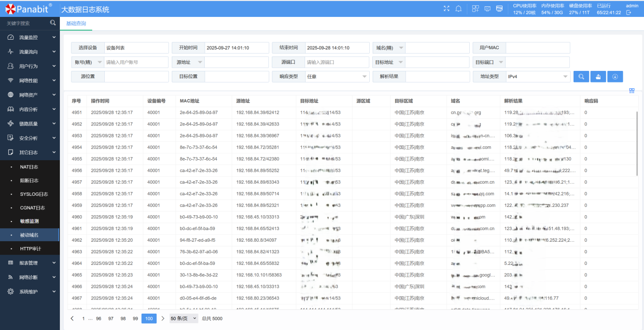Go to page 99 in pagination
This screenshot has height=330, width=644.
(x=136, y=318)
